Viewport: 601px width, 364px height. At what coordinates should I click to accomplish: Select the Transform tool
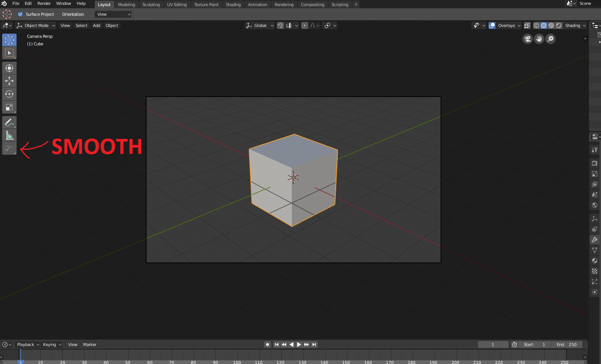(9, 68)
